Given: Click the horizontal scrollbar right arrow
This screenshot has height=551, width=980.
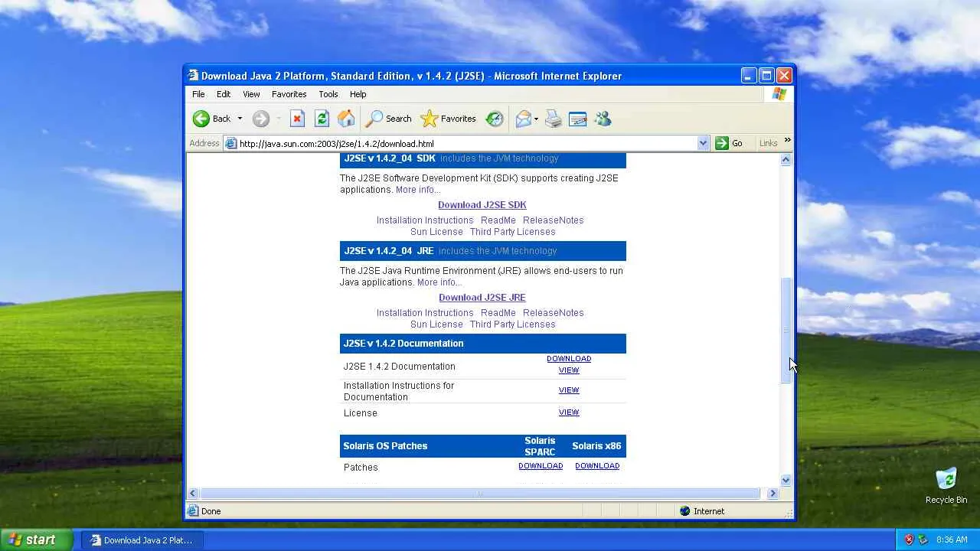Looking at the screenshot, I should point(773,494).
